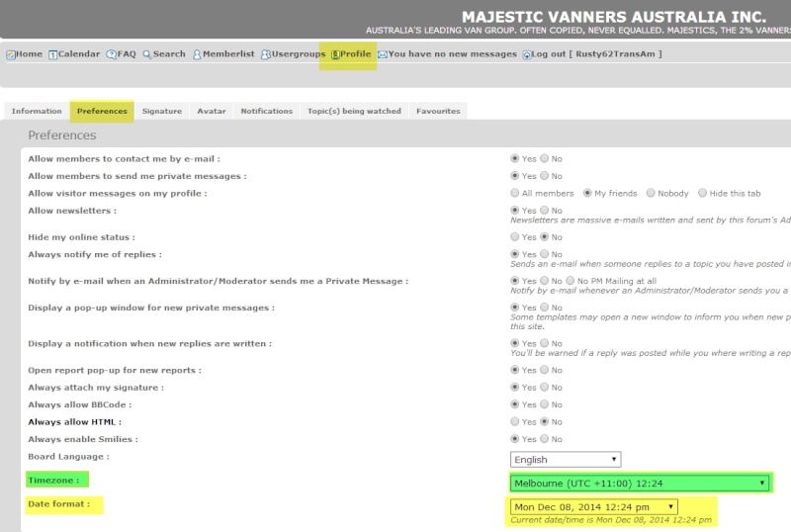Choose All members for visitor messages

pos(514,193)
